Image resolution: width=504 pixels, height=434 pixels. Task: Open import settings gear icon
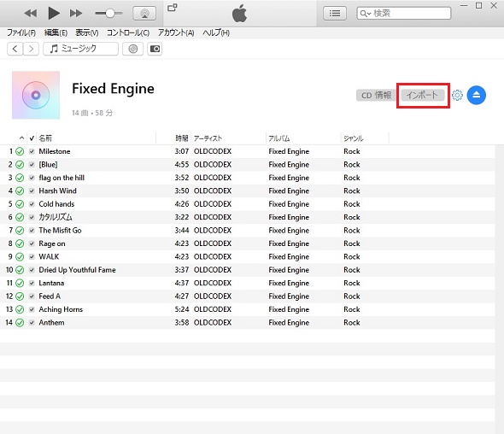tap(457, 95)
